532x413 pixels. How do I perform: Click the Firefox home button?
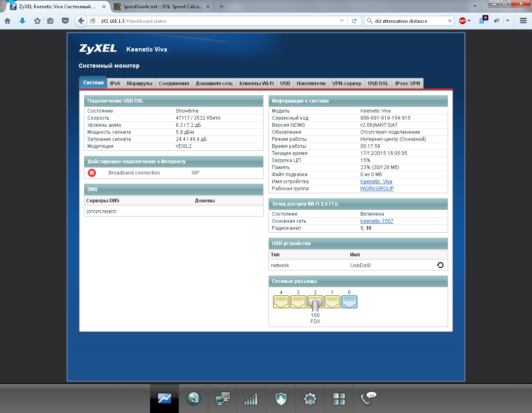click(x=7, y=21)
